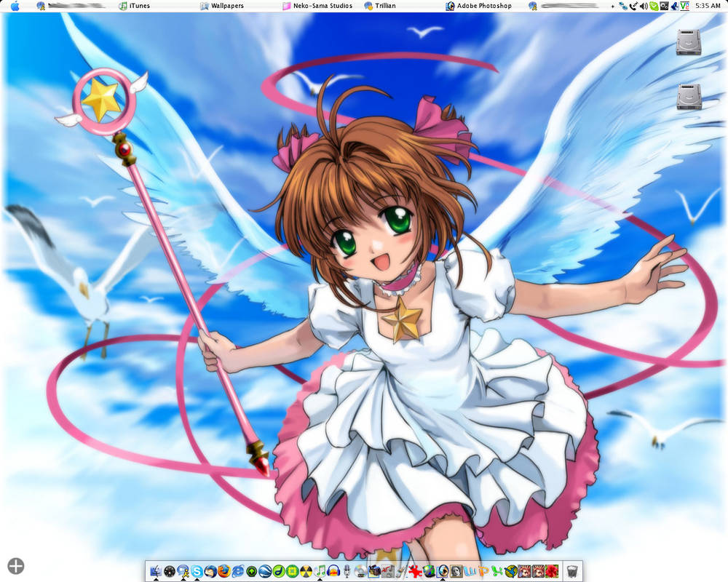Image resolution: width=728 pixels, height=582 pixels.
Task: Switch to the iTunes window tab
Action: [134, 6]
